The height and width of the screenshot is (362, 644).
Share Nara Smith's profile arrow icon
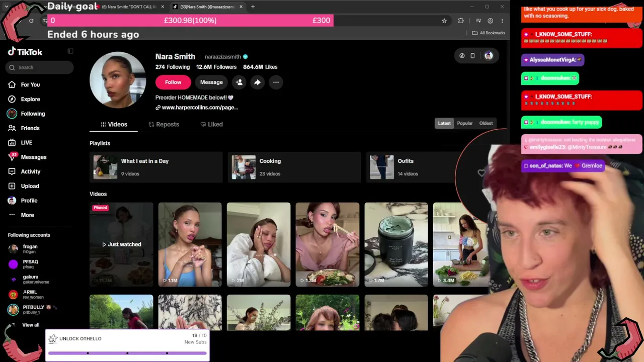pyautogui.click(x=257, y=82)
